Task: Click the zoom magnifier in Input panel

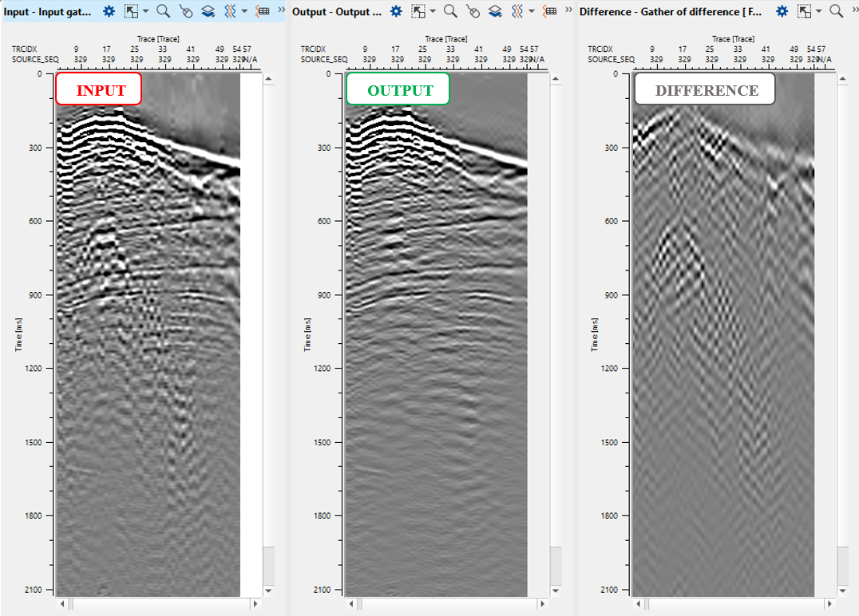Action: click(x=163, y=11)
